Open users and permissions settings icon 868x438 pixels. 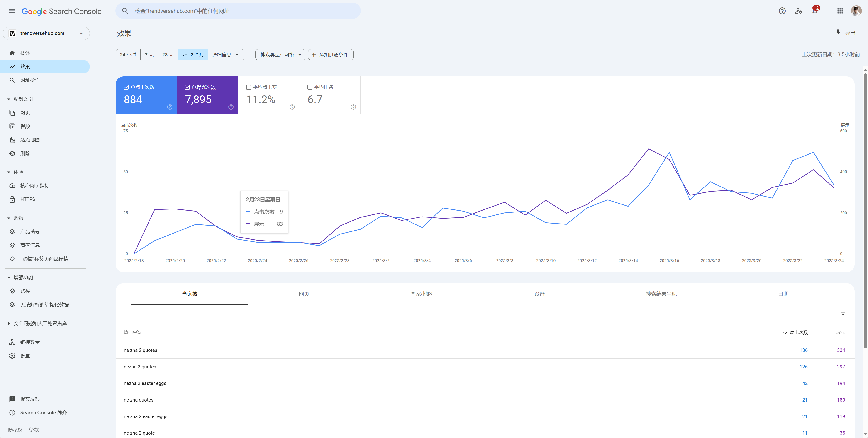click(799, 11)
